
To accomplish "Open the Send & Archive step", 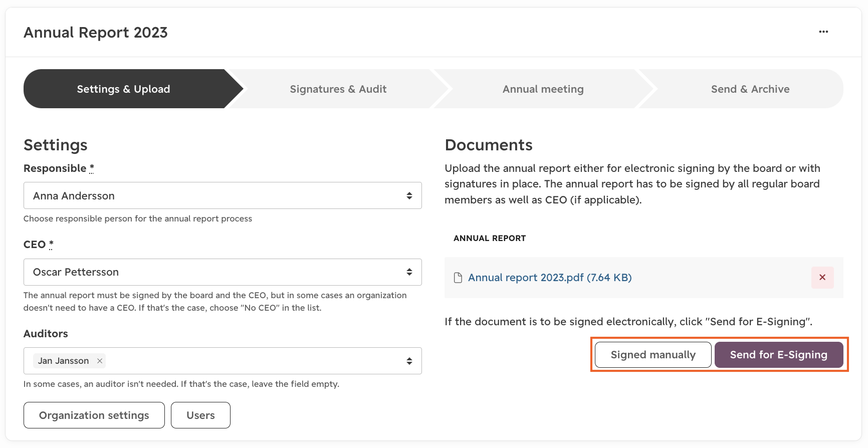I will pyautogui.click(x=750, y=89).
